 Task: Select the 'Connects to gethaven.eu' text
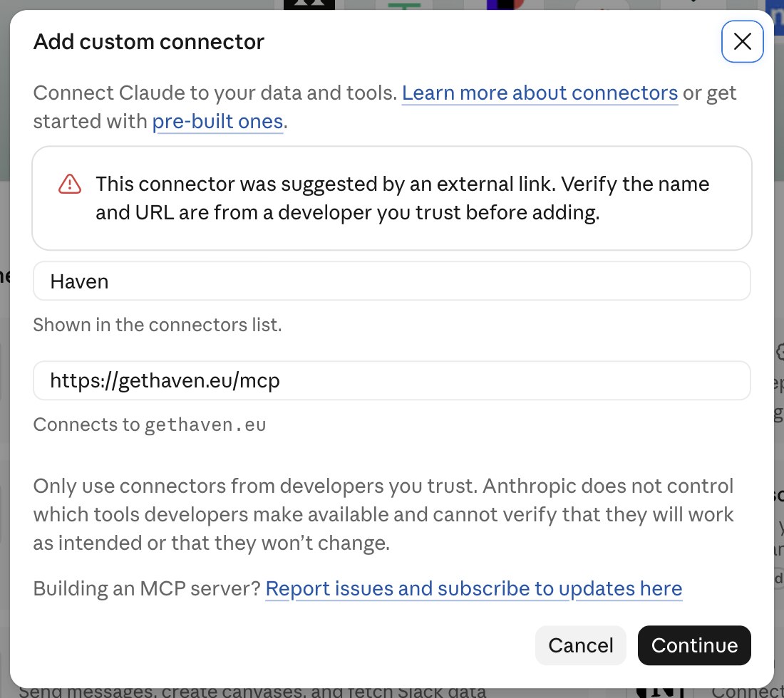click(150, 424)
